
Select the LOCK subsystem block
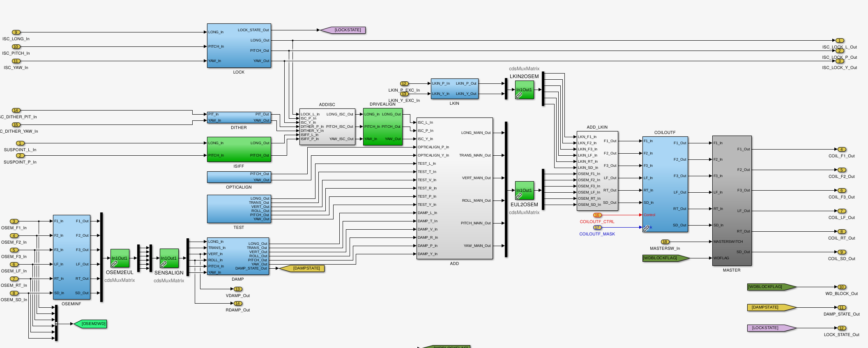coord(239,46)
